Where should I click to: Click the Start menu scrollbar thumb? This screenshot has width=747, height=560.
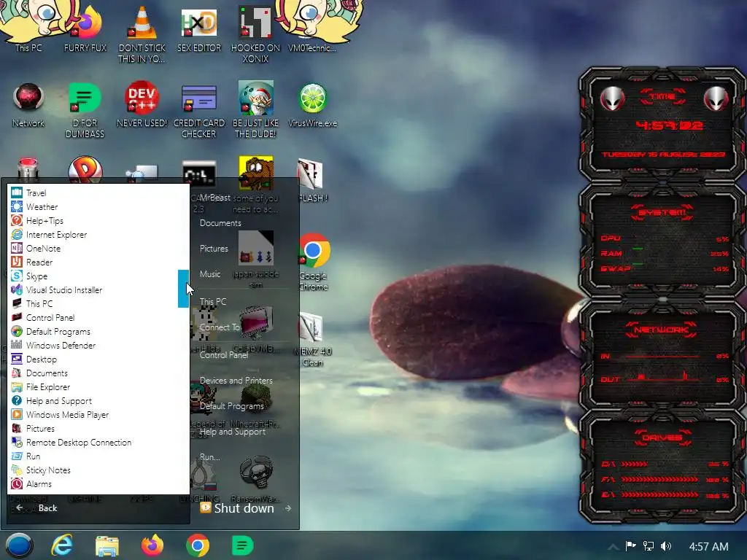(183, 289)
